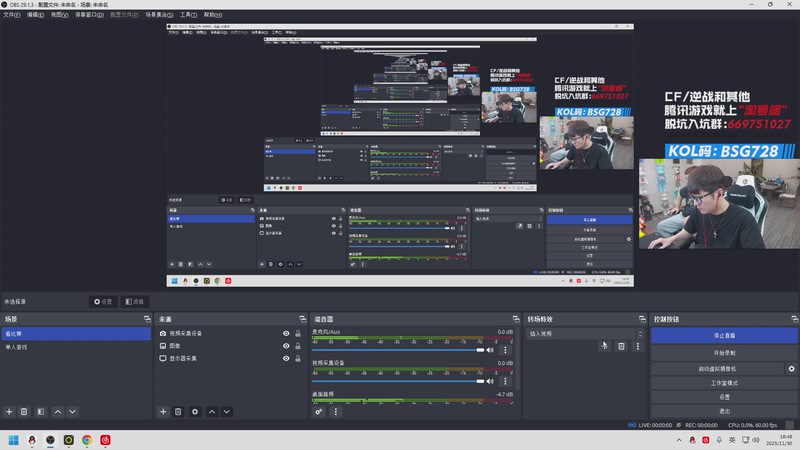Open the 帮助 menu
800x450 pixels.
pyautogui.click(x=213, y=15)
